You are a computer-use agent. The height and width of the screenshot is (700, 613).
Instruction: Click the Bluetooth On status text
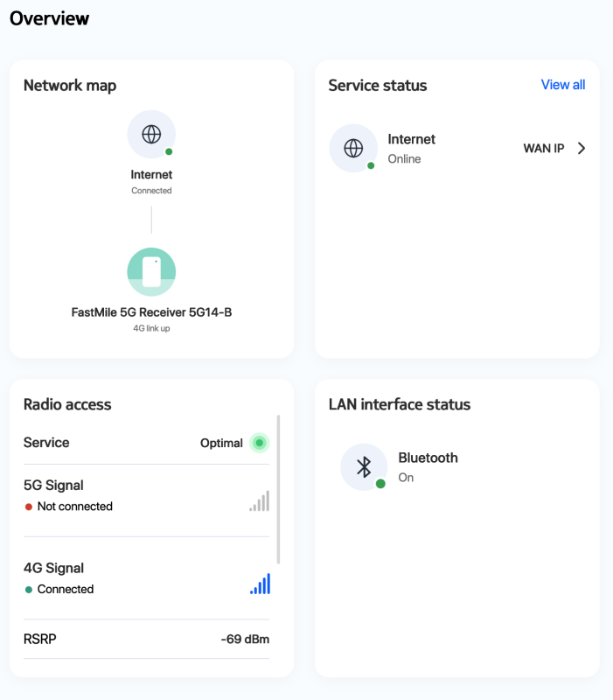pos(406,478)
